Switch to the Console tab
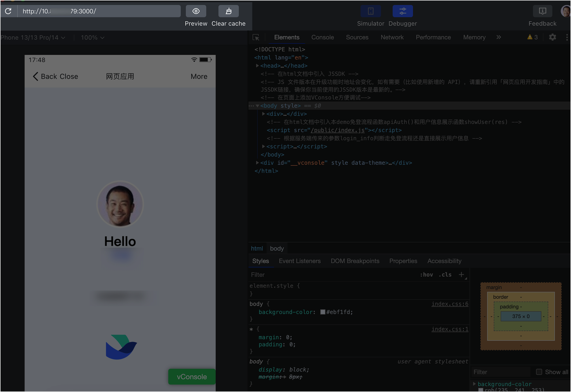Viewport: 571px width, 392px height. 322,37
